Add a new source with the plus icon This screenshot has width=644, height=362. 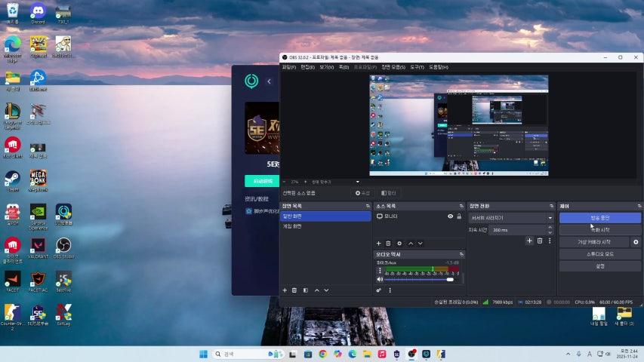coord(379,243)
